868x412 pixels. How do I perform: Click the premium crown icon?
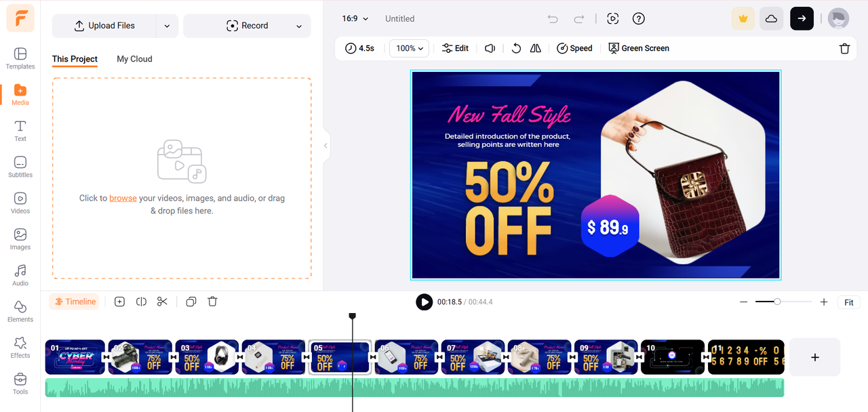(743, 19)
